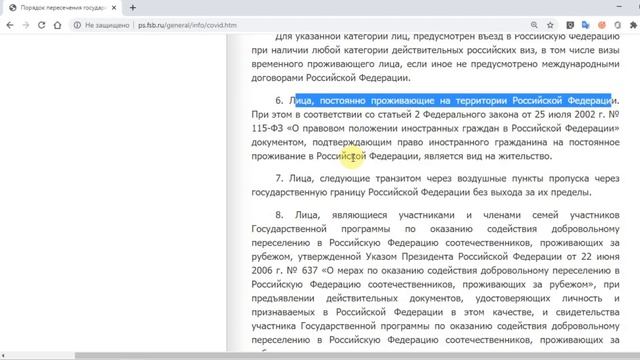Open the browser home page
Screen dimensions: 640x360
58,25
